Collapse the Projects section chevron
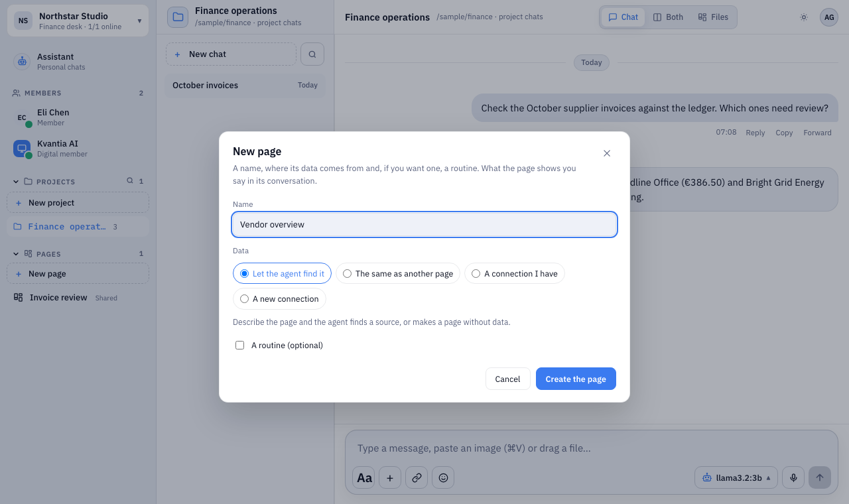This screenshot has width=849, height=504. [x=16, y=181]
